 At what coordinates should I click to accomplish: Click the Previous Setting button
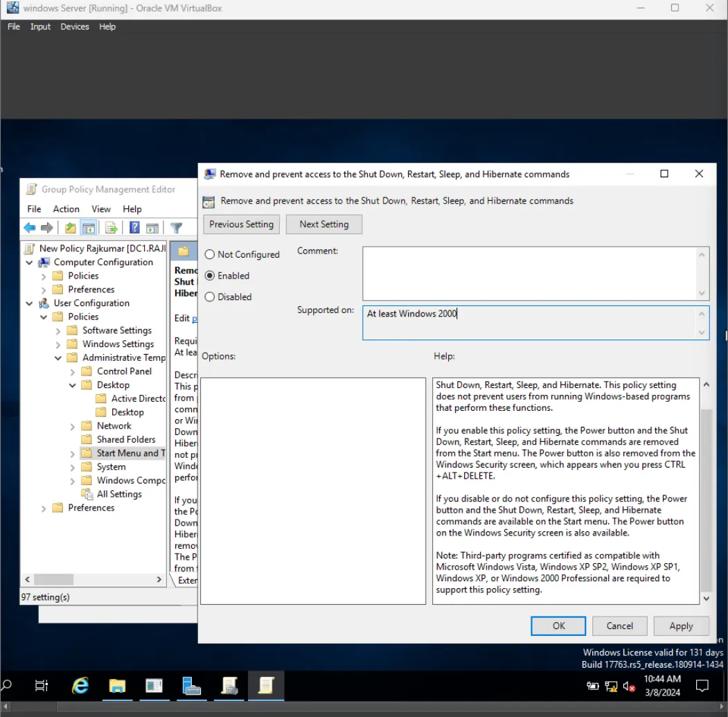[242, 224]
